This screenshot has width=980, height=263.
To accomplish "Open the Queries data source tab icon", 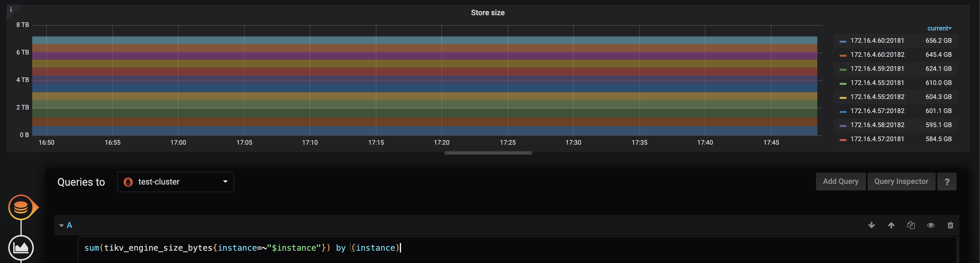I will point(21,207).
